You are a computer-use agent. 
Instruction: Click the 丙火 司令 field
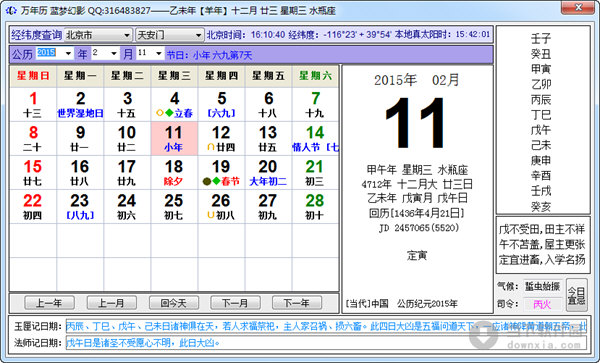click(x=543, y=304)
